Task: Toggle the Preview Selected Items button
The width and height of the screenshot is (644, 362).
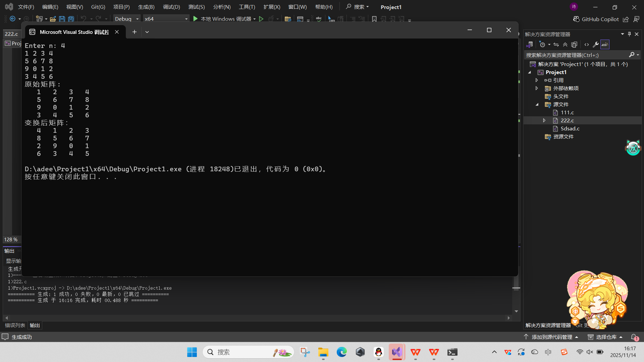Action: tap(605, 45)
